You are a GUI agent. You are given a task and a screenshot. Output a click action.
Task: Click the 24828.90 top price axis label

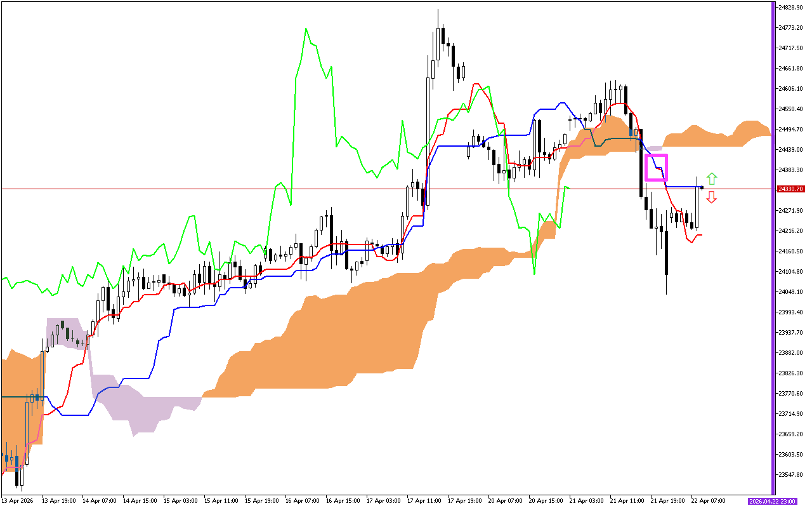click(790, 7)
